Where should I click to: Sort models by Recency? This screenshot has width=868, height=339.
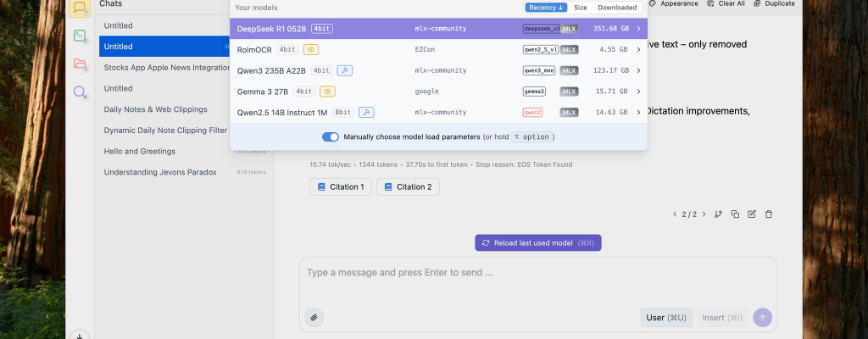pyautogui.click(x=546, y=8)
